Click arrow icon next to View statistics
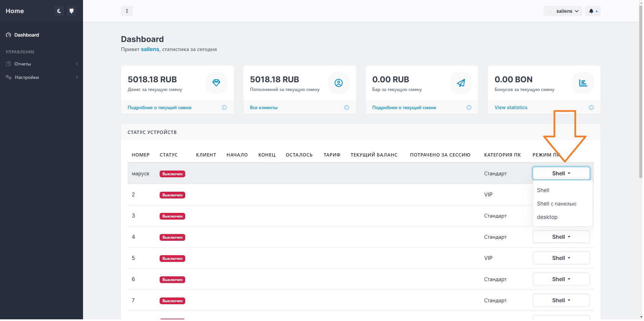This screenshot has height=321, width=644. tap(591, 107)
